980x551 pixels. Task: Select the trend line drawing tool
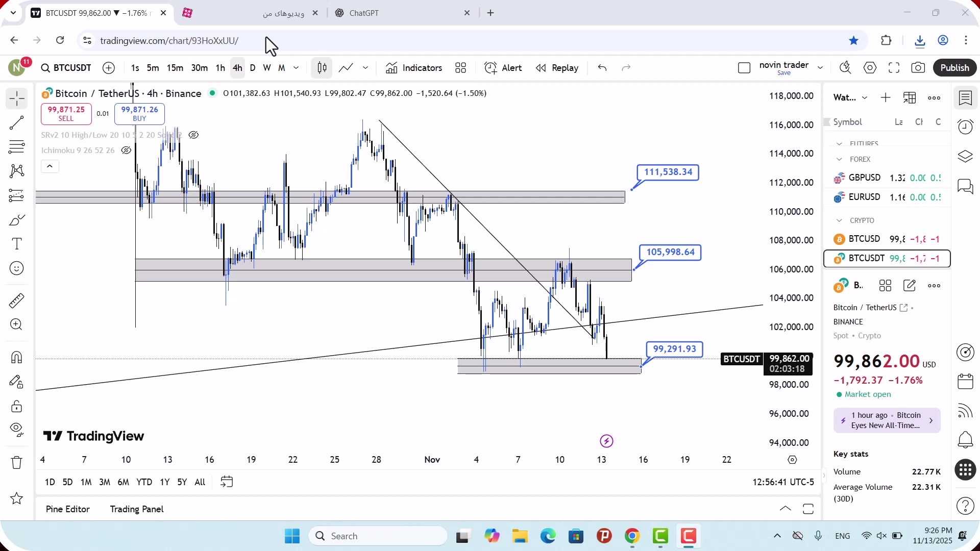point(17,123)
